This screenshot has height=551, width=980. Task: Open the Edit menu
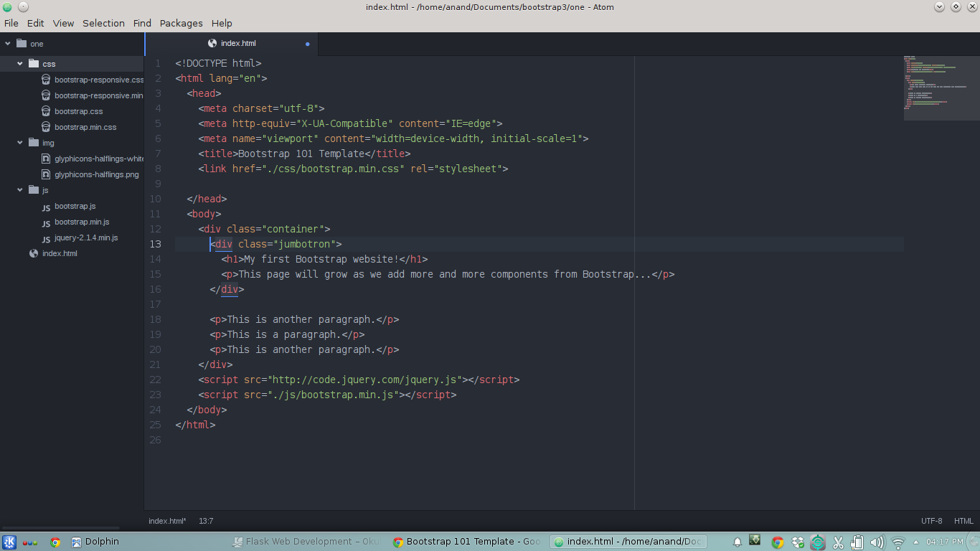(36, 23)
